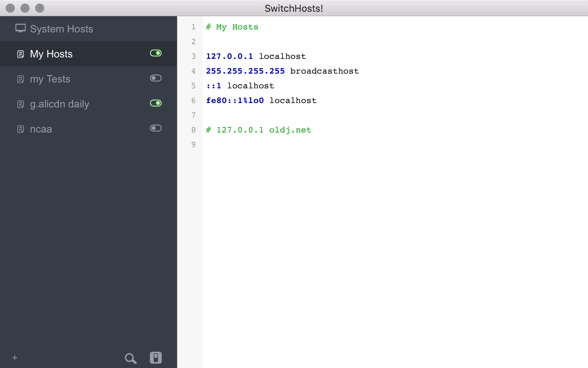Viewport: 588px width, 368px height.
Task: Disable the My Hosts toggle
Action: click(x=156, y=53)
